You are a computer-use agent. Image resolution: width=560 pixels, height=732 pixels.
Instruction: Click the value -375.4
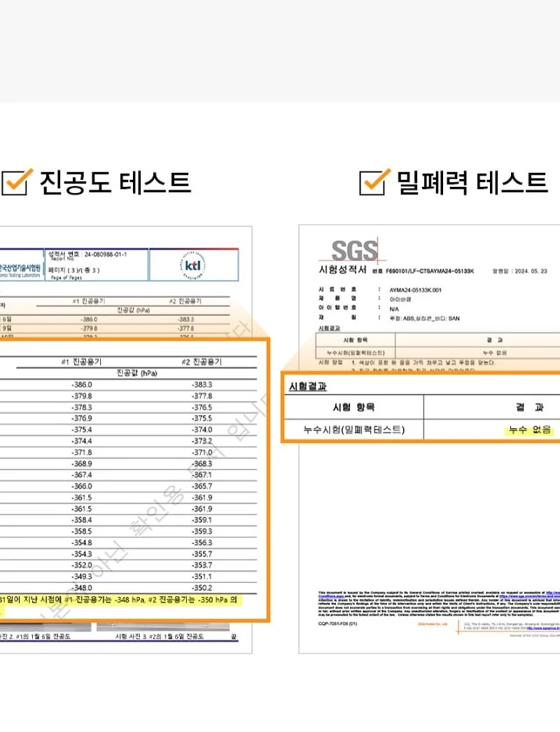(82, 430)
